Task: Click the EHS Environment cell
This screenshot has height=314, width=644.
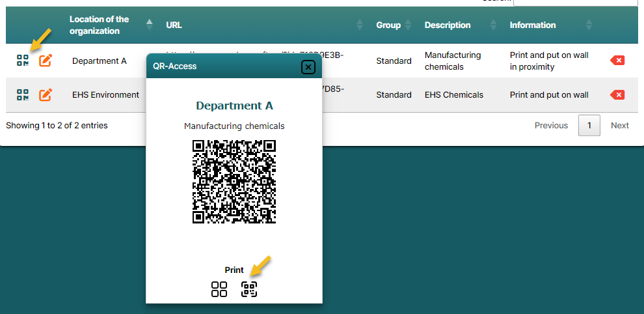Action: tap(105, 94)
